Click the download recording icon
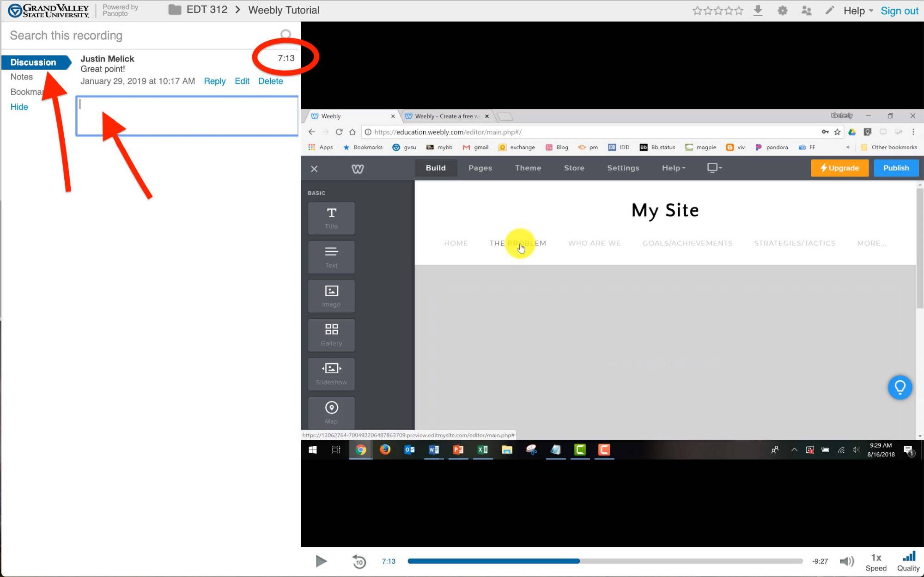924x577 pixels. point(758,11)
